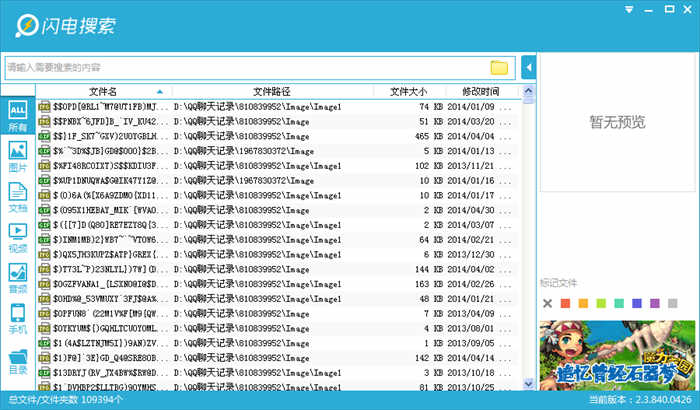Filter results by 音频 (Audio)
This screenshot has width=700, height=410.
click(18, 278)
